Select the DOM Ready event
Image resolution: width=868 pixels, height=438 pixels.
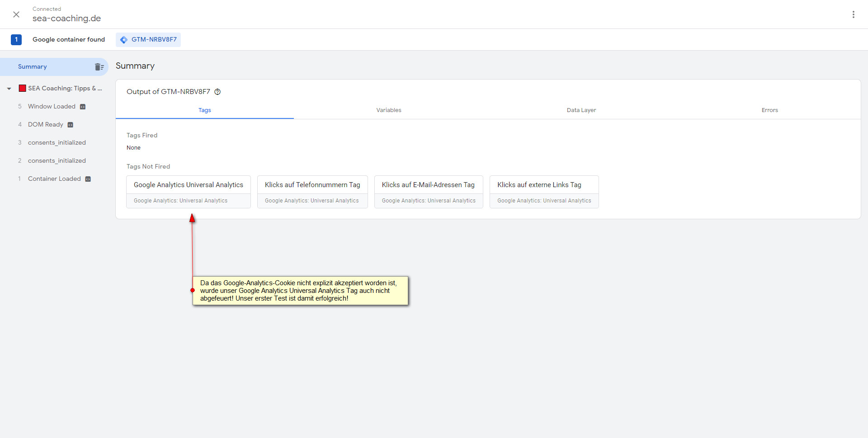(46, 125)
